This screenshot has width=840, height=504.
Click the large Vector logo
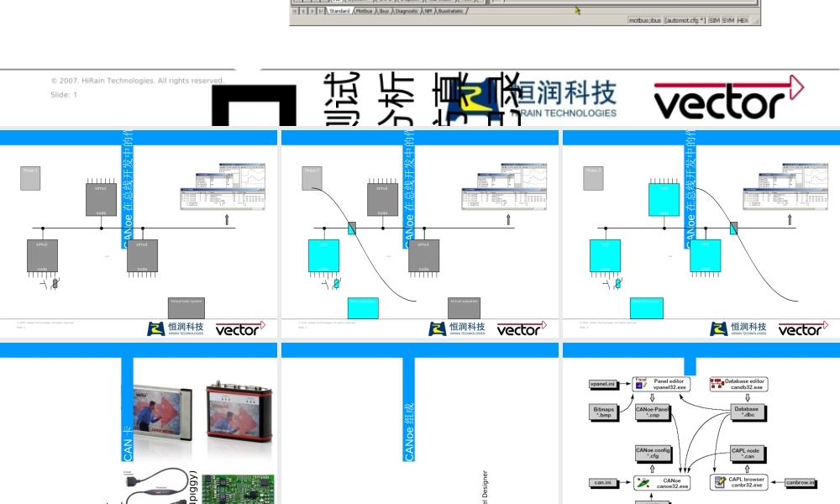pos(728,97)
